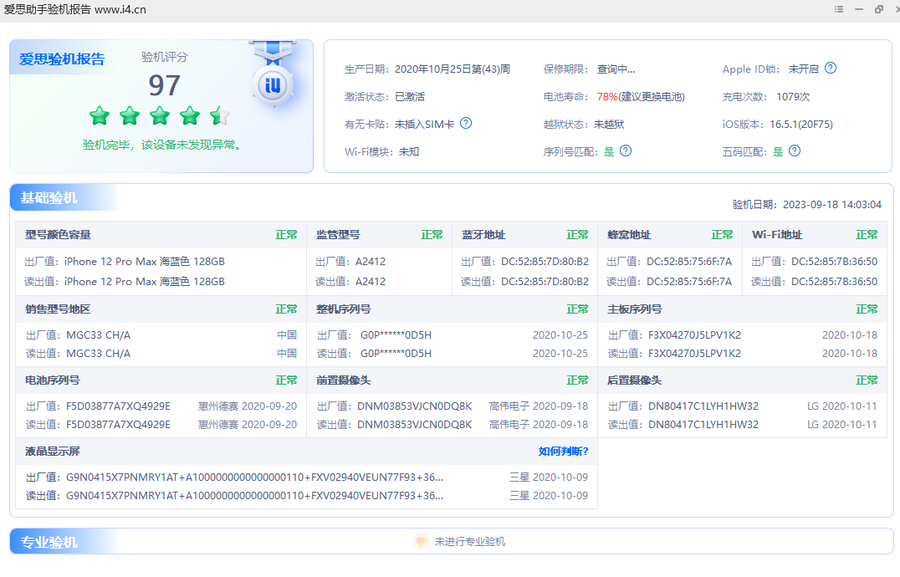Click the help icon next to 未插入SIM卡
Image resolution: width=900 pixels, height=577 pixels.
(x=466, y=123)
